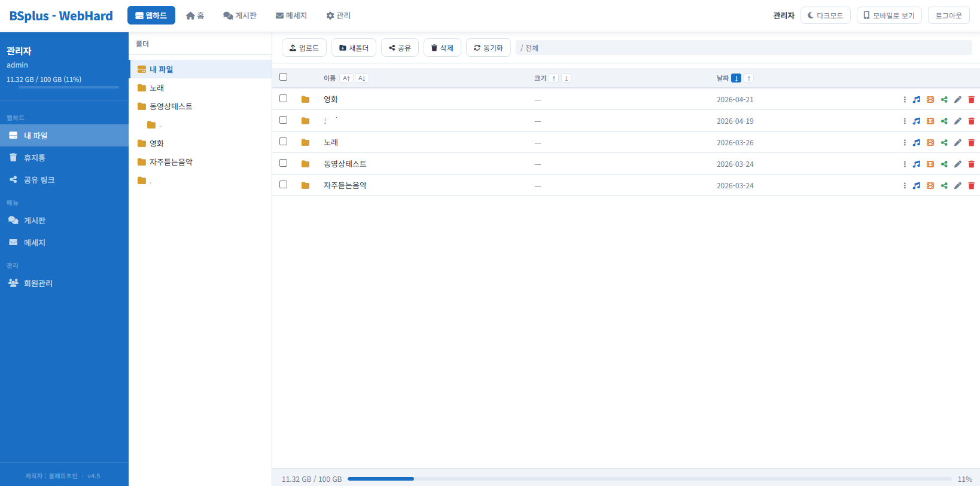Open the 관리 top menu
Image resolution: width=980 pixels, height=486 pixels.
(338, 16)
